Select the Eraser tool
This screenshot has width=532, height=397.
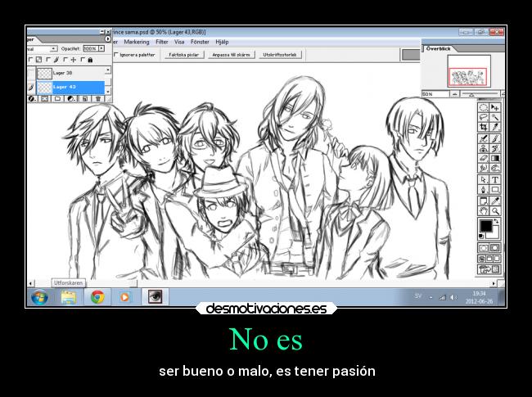[483, 159]
